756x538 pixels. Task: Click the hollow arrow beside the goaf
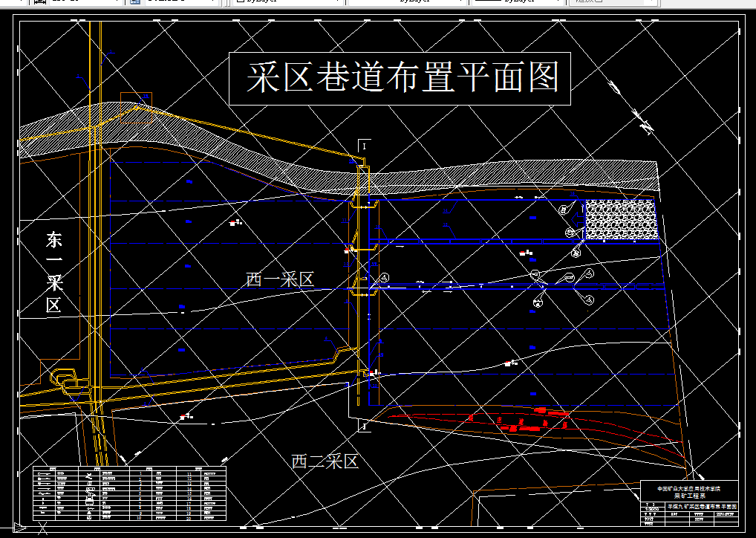(x=577, y=219)
